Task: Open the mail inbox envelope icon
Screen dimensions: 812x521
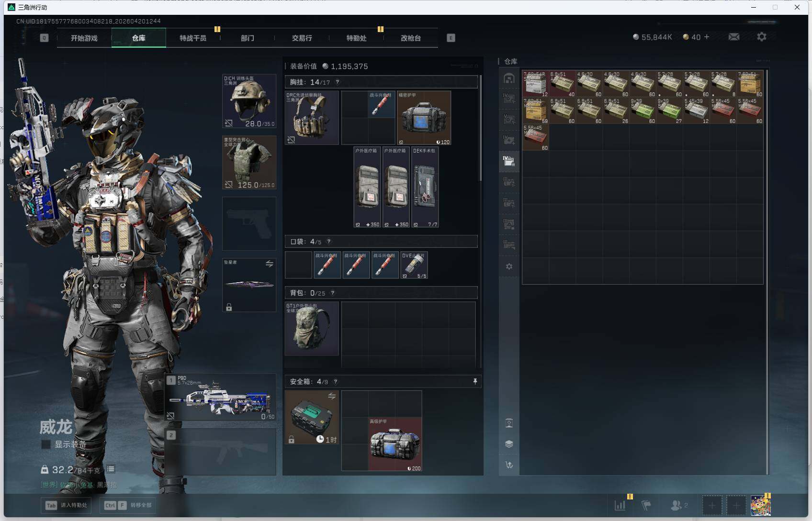Action: 733,37
